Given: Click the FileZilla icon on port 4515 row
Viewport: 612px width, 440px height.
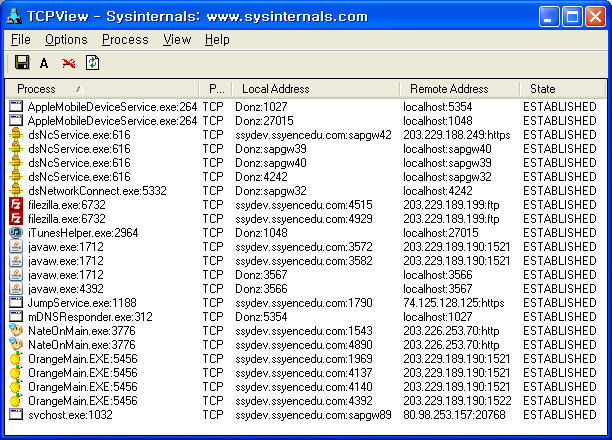Looking at the screenshot, I should point(16,205).
